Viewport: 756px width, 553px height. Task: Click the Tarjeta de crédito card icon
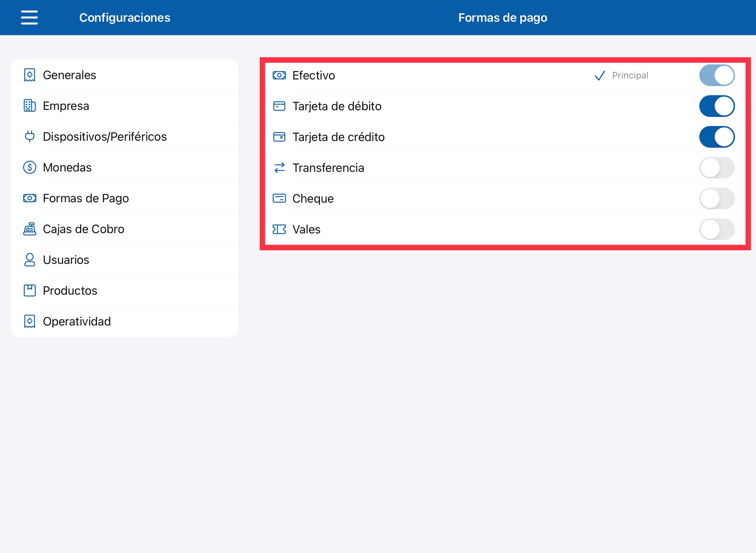(279, 137)
